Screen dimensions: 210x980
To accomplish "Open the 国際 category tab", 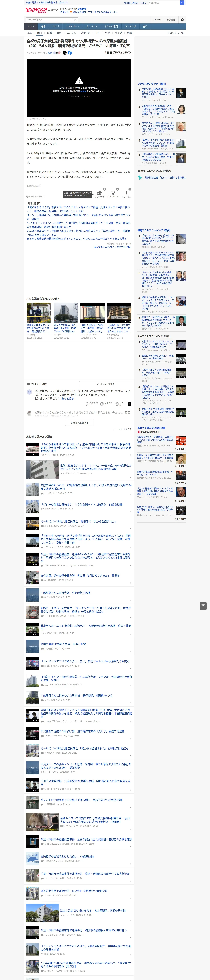I will click(x=49, y=33).
